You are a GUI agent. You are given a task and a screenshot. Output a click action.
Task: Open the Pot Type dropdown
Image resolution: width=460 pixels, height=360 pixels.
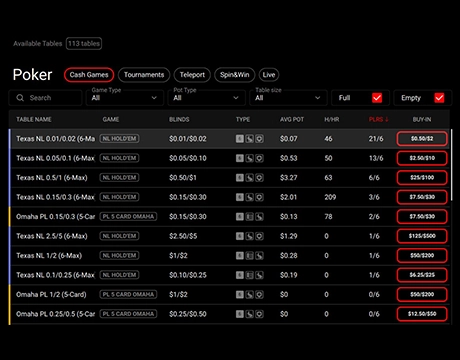[x=206, y=98]
